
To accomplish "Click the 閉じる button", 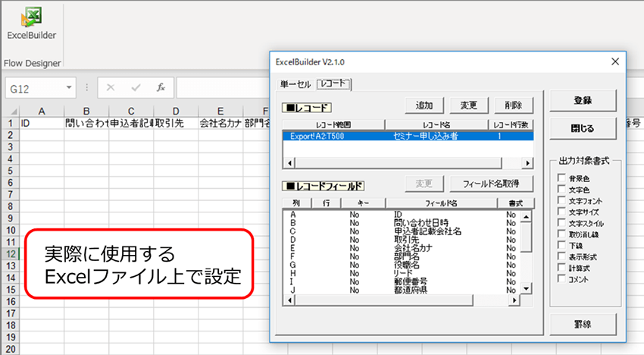I will coord(583,129).
